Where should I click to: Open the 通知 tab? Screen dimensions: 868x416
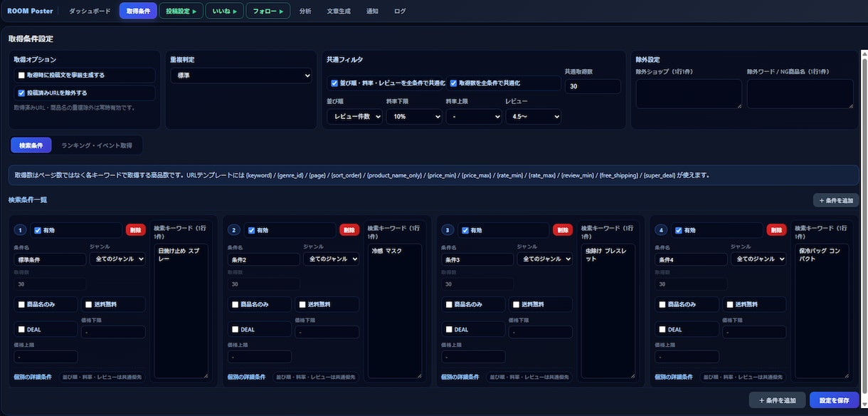tap(372, 11)
